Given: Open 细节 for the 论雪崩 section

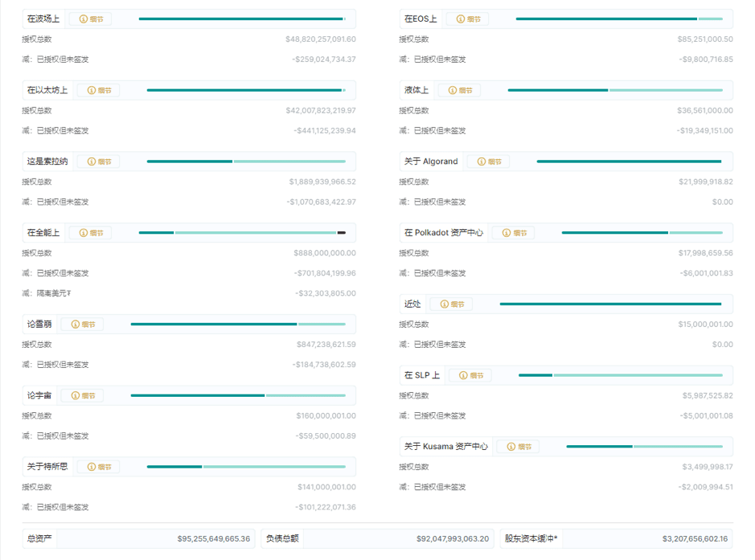Looking at the screenshot, I should [82, 325].
